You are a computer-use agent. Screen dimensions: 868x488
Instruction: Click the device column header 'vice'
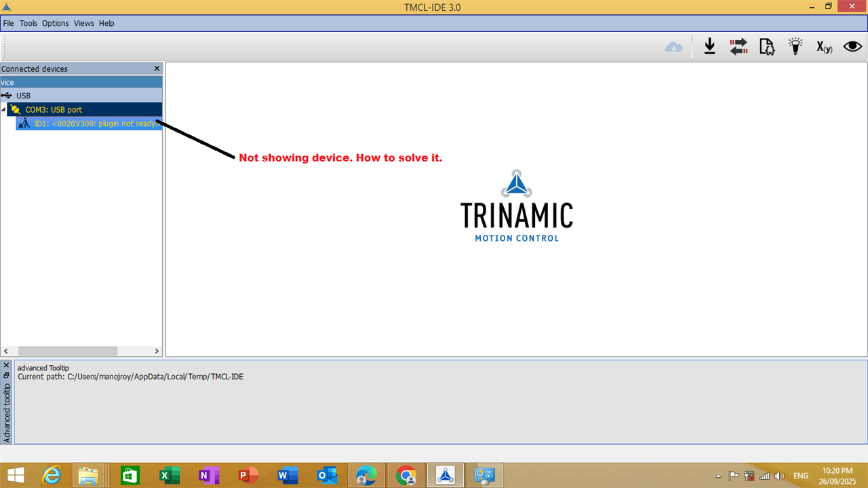click(81, 82)
